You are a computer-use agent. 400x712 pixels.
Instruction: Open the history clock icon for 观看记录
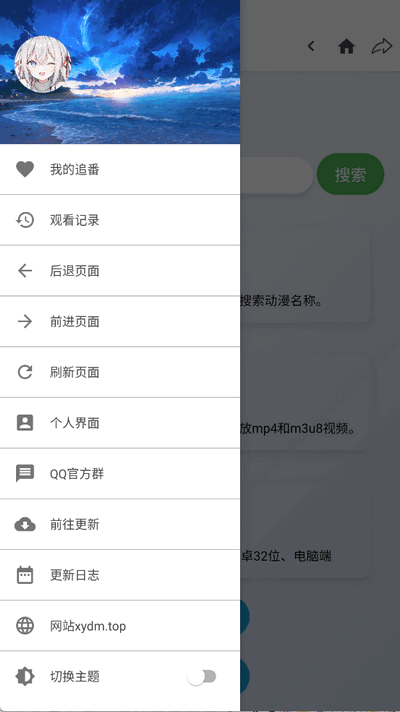(25, 220)
